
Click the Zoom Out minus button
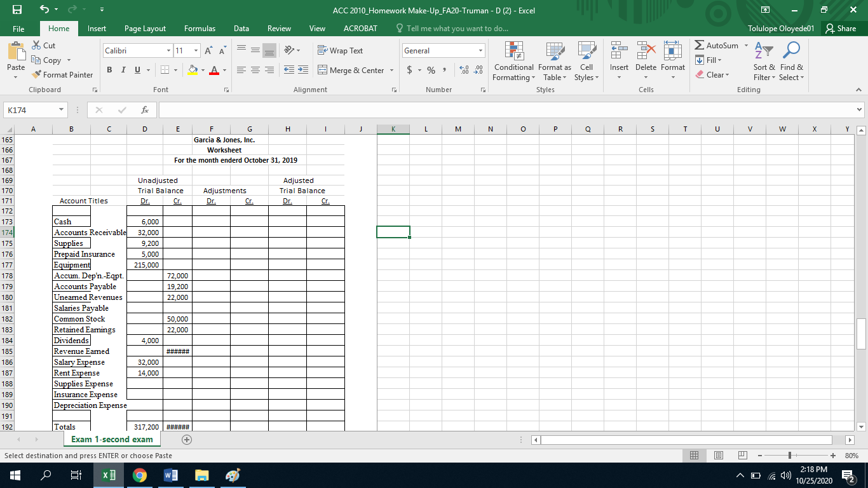[759, 456]
